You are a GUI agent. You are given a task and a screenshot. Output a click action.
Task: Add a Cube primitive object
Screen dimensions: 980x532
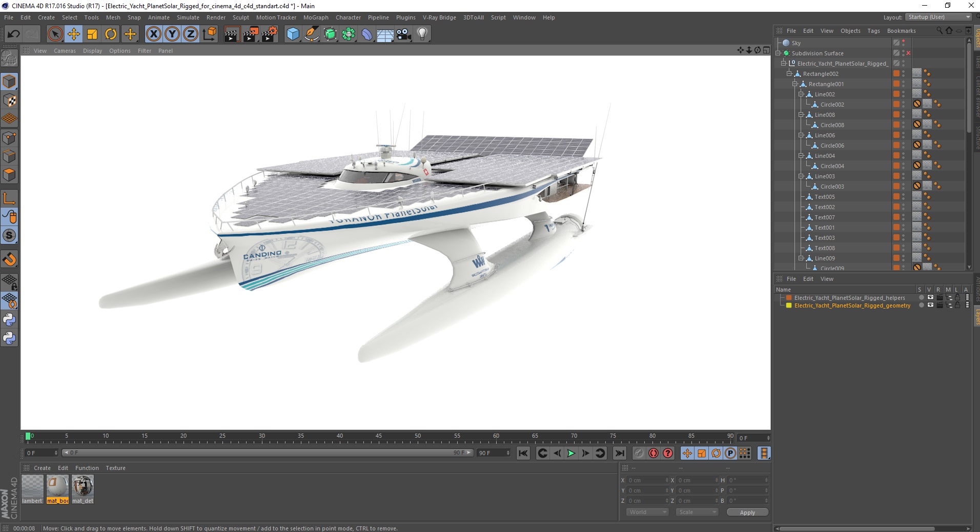click(293, 34)
